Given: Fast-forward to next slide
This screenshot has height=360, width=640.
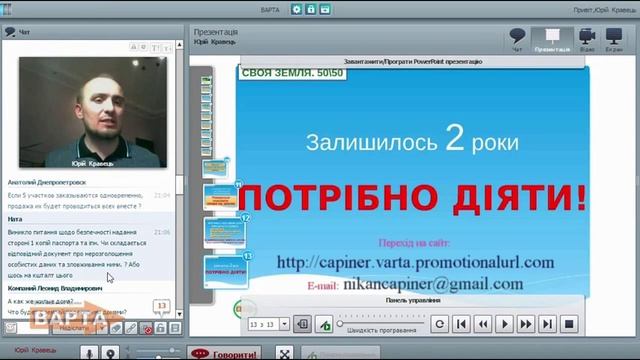Looking at the screenshot, I should point(526,324).
